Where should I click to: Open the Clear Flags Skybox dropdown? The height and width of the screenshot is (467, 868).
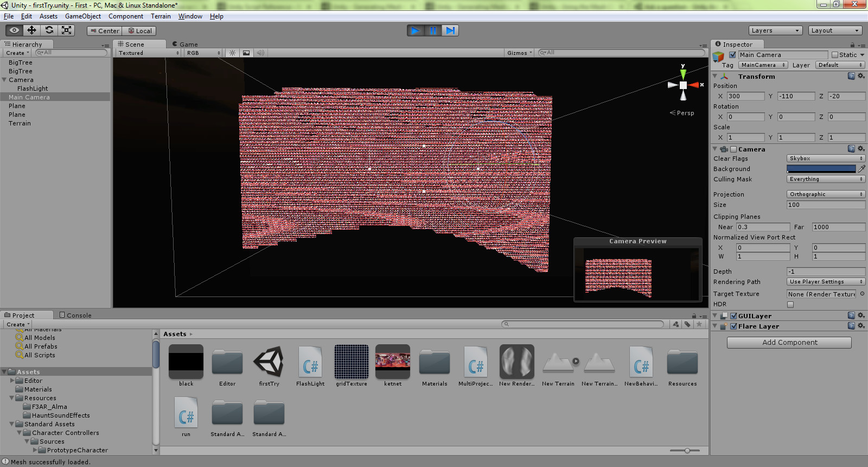pos(826,159)
